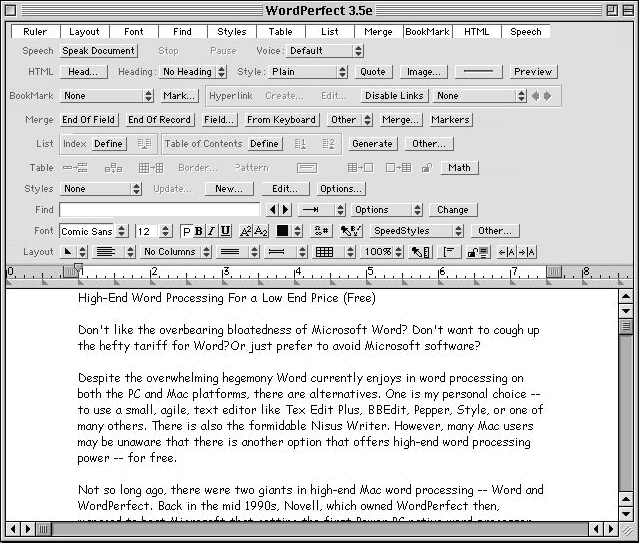
Task: Click the Speak Document button
Action: [99, 51]
